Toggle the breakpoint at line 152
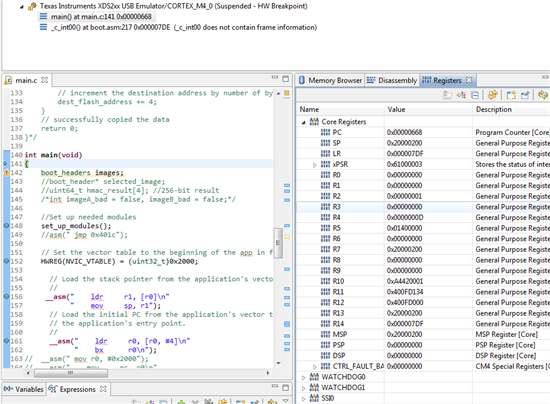This screenshot has height=404, width=550. click(6, 261)
